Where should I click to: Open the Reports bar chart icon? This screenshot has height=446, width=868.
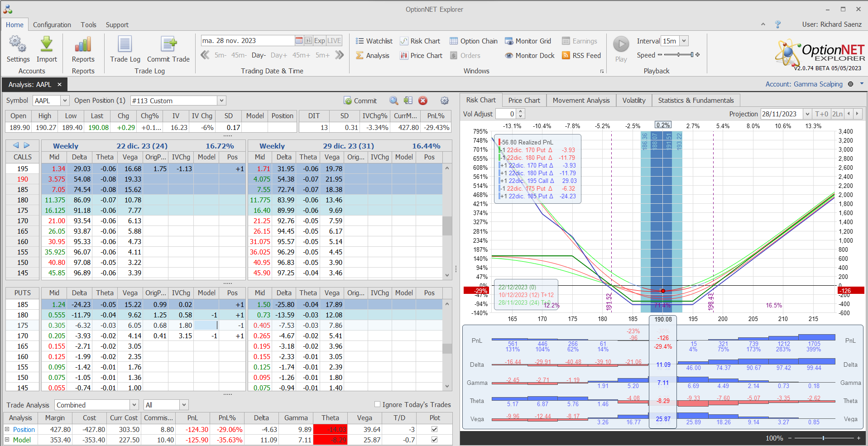[83, 44]
